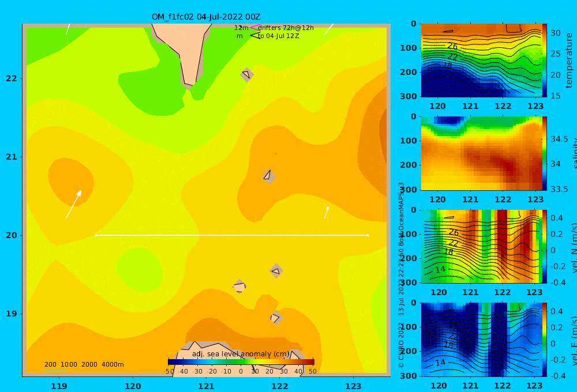Click the 26 contour label in temperature panel
This screenshot has height=392, width=577.
(x=452, y=46)
